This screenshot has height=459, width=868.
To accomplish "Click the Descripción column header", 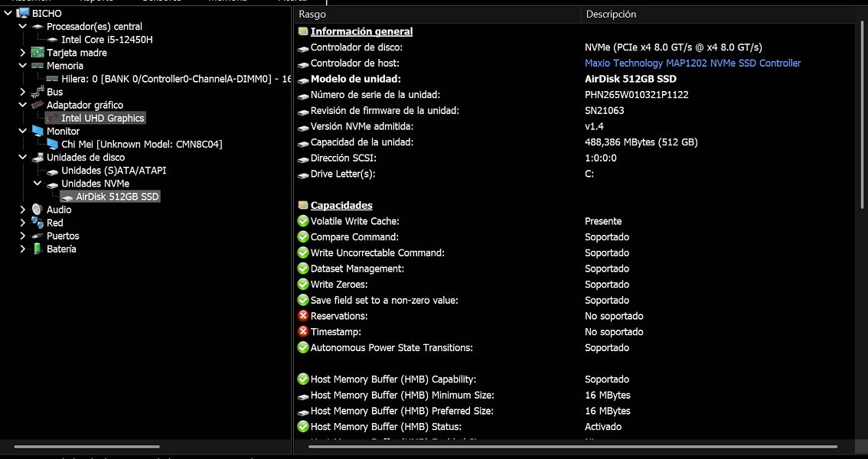I will pos(720,15).
